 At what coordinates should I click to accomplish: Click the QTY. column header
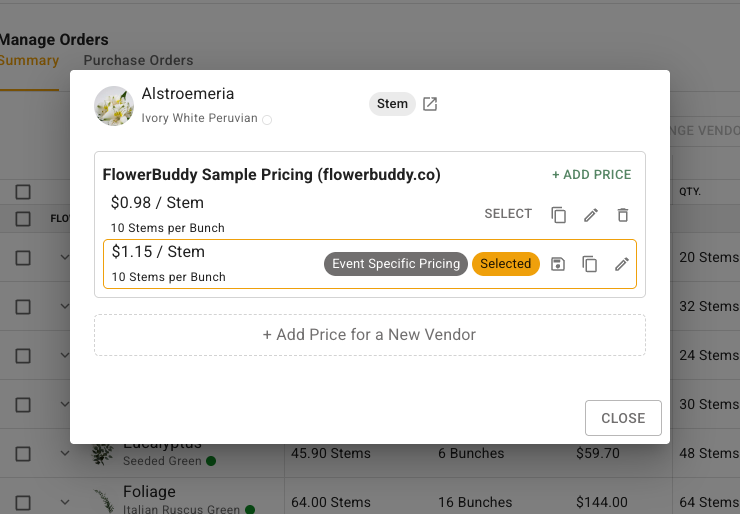point(690,192)
